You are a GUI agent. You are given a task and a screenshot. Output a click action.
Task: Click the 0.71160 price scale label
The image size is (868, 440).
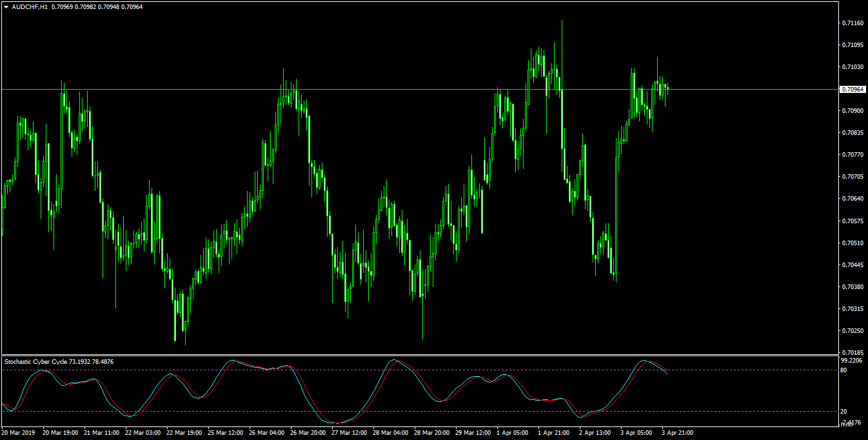coord(852,23)
